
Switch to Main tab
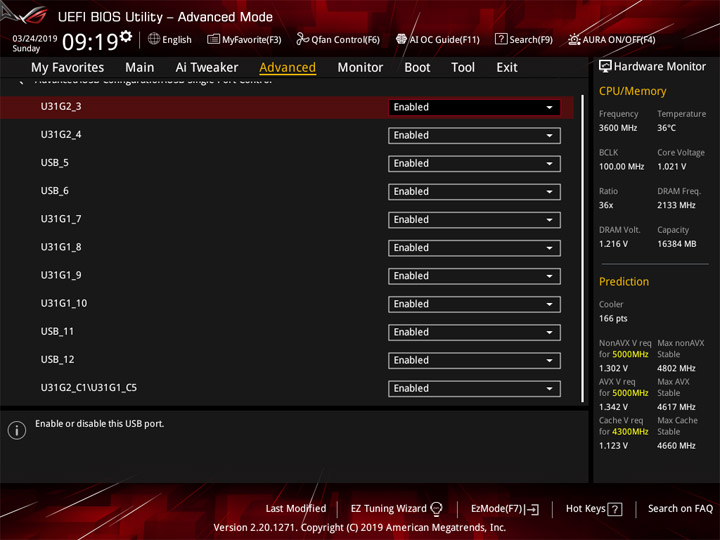pos(140,68)
